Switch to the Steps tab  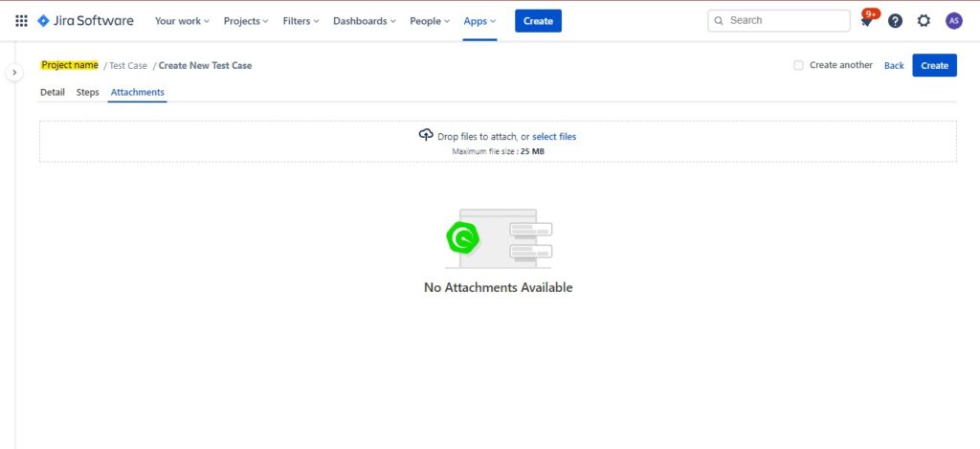click(x=87, y=92)
